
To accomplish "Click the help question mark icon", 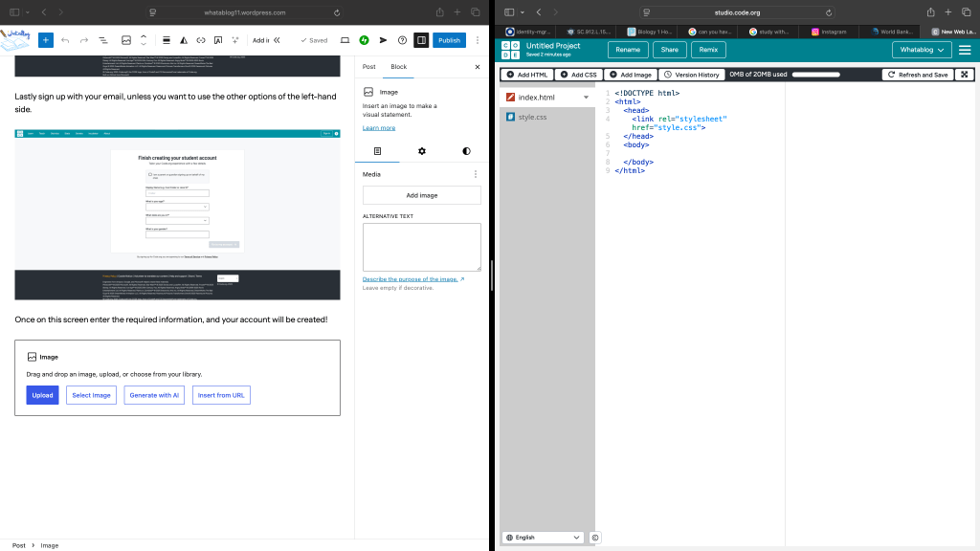I will (x=402, y=40).
